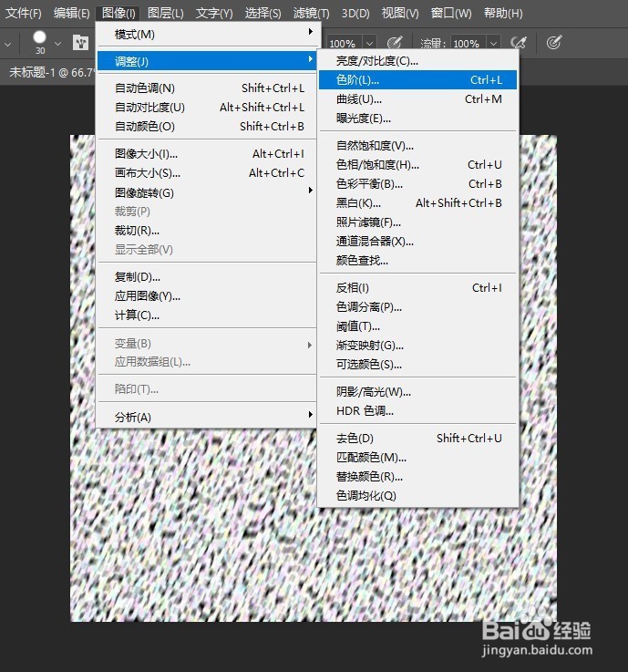Open 应用图像(Y)...
The height and width of the screenshot is (672, 628).
[207, 296]
